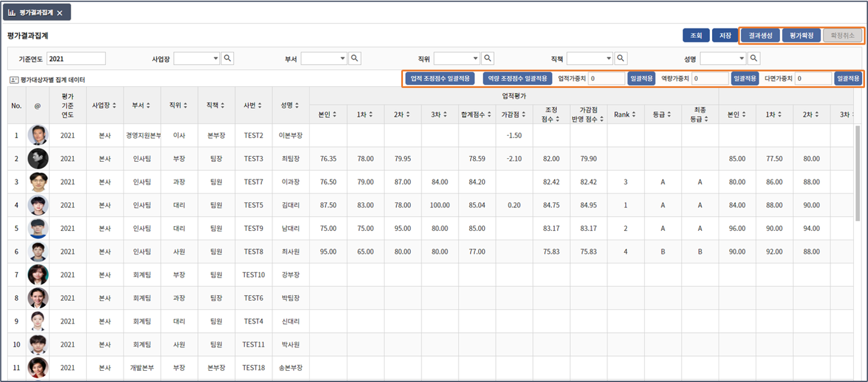Apply 역량가중치 with its 일괄적용 button
868x382 pixels.
click(745, 79)
